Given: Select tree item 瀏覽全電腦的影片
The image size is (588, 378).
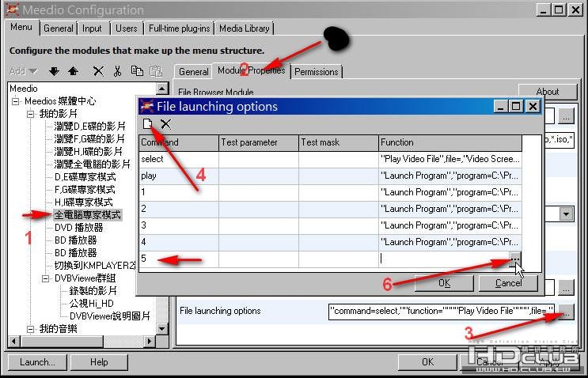Looking at the screenshot, I should click(x=93, y=164).
